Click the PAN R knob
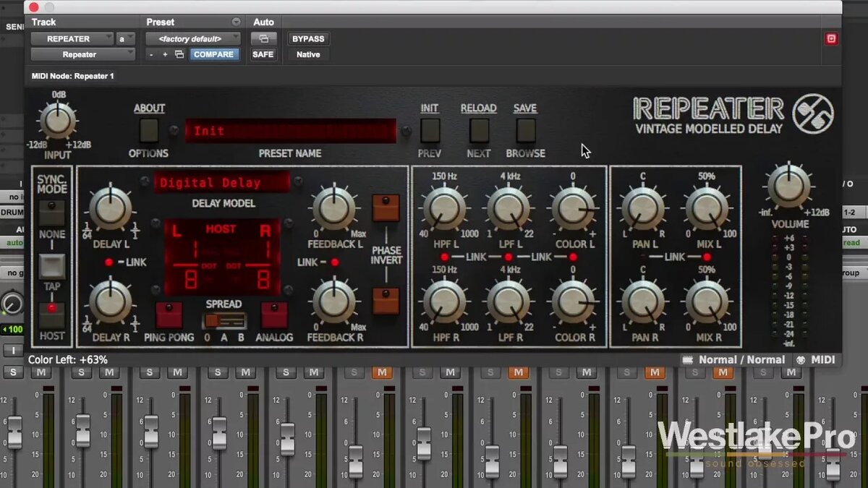The image size is (868, 488). (x=642, y=301)
